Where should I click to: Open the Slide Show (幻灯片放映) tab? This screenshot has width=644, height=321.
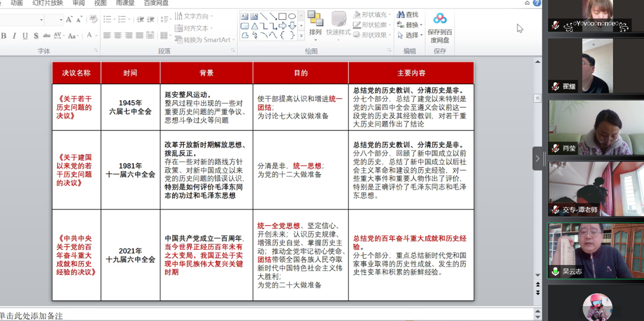point(48,3)
